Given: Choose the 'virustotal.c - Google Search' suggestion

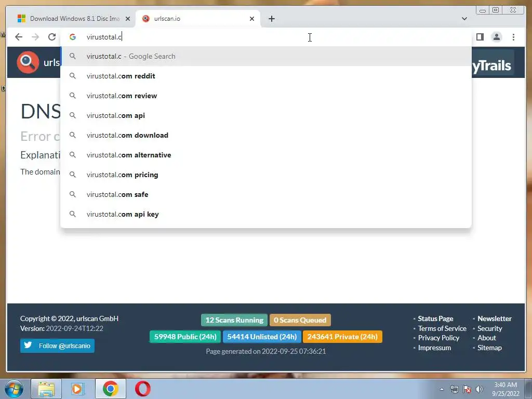Looking at the screenshot, I should pos(265,56).
